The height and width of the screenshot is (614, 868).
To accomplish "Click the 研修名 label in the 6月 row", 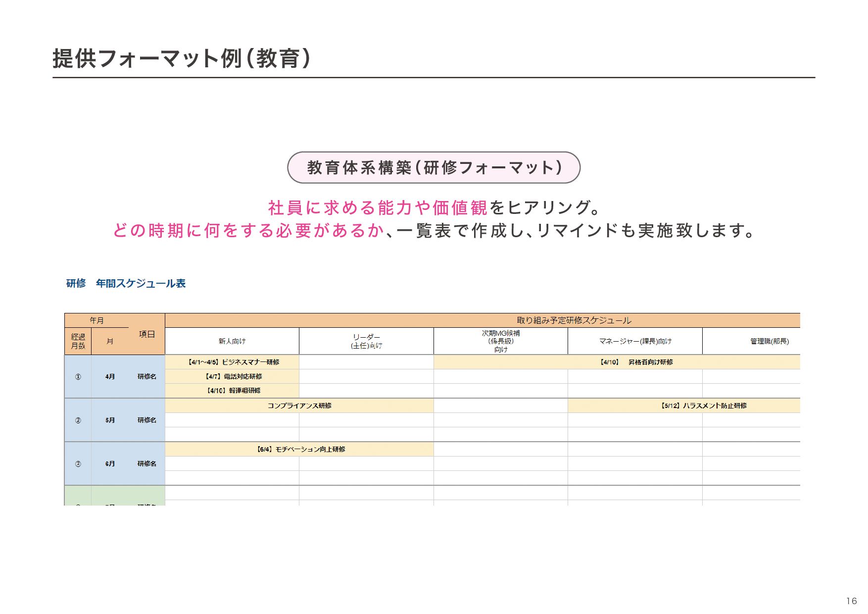I will 146,463.
